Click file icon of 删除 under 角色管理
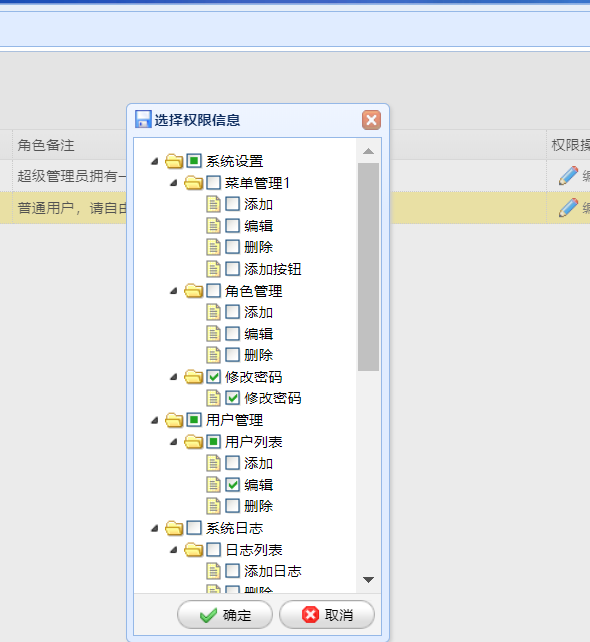Image resolution: width=590 pixels, height=642 pixels. point(213,355)
